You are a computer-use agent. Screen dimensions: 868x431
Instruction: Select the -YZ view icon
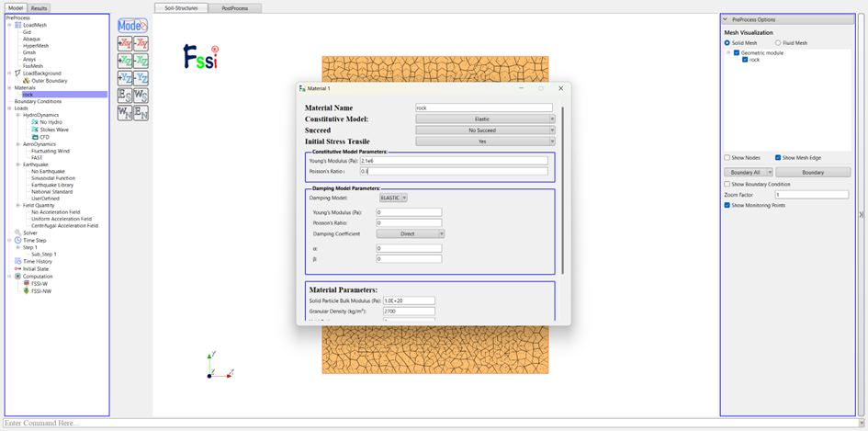coord(141,78)
